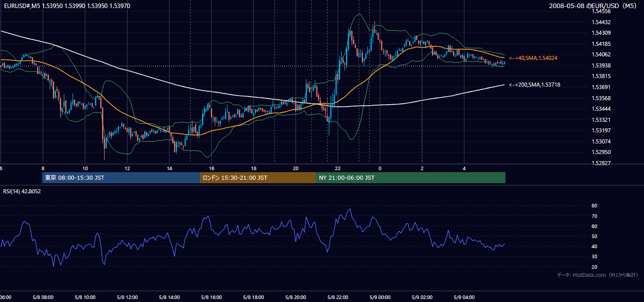Click RSI scale value 60
This screenshot has width=644, height=302.
[594, 226]
